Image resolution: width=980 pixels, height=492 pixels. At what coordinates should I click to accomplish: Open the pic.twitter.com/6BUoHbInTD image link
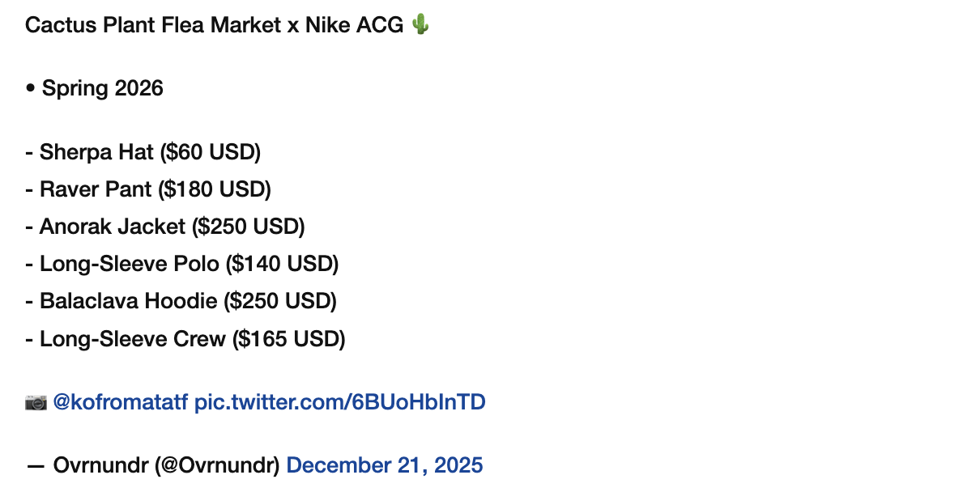pyautogui.click(x=339, y=402)
